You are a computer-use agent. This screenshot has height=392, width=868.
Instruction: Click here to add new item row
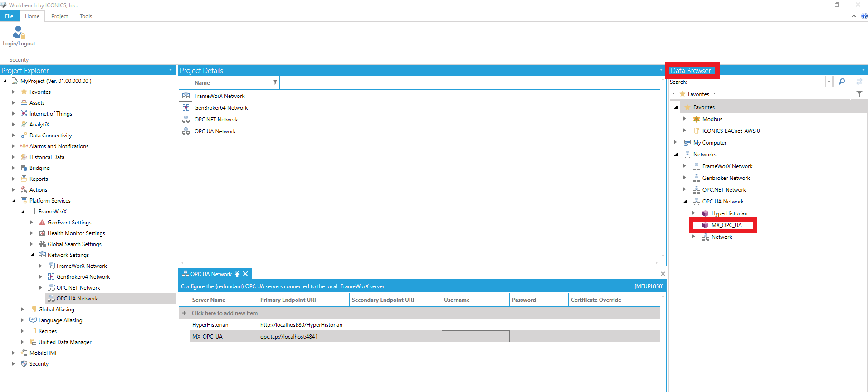click(420, 313)
